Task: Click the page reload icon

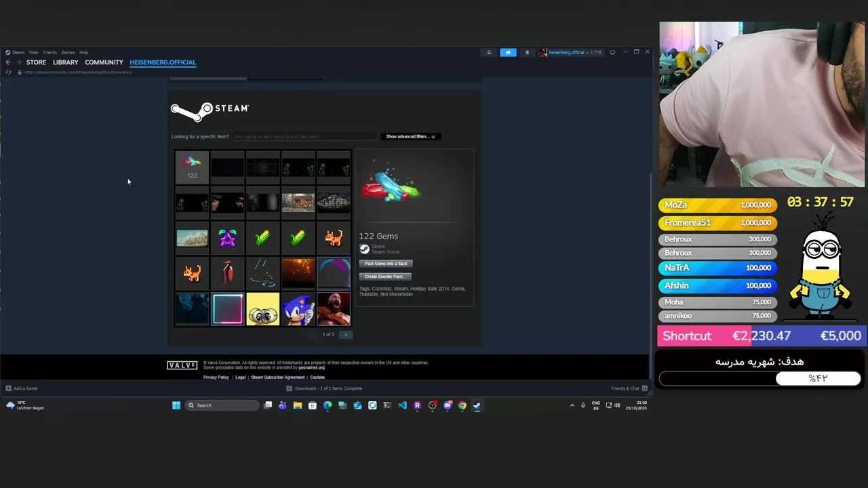Action: pos(8,72)
